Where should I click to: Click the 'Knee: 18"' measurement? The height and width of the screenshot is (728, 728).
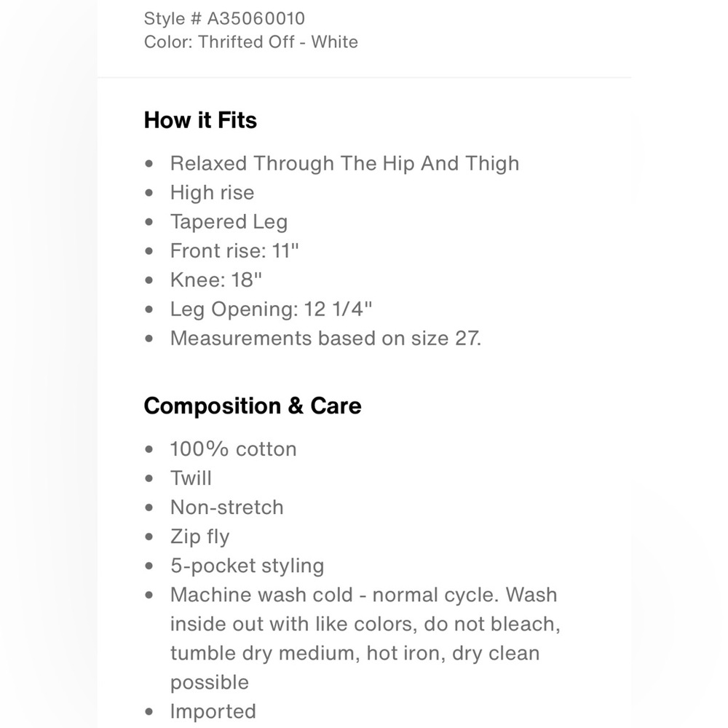[x=216, y=280]
